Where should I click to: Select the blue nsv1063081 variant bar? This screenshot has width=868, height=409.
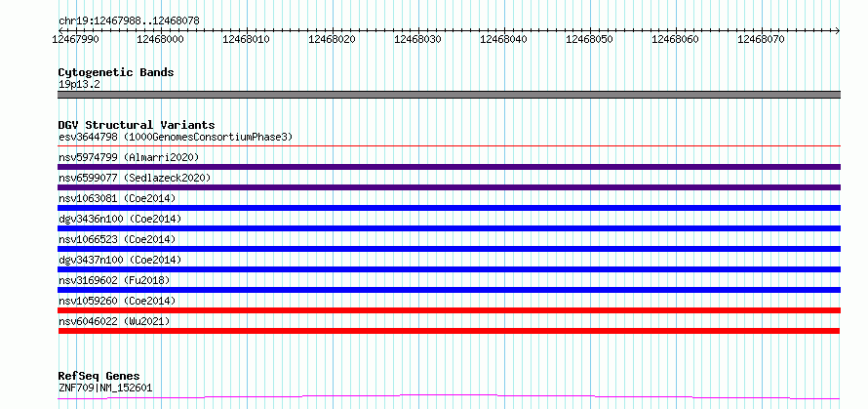[x=449, y=208]
